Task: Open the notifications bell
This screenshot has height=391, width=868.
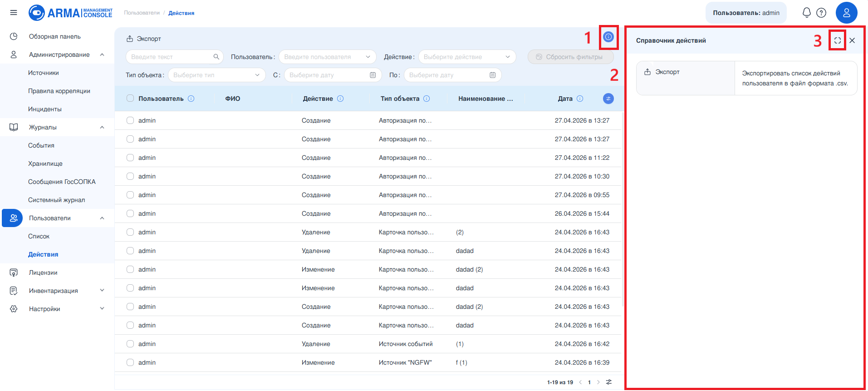Action: click(x=806, y=13)
